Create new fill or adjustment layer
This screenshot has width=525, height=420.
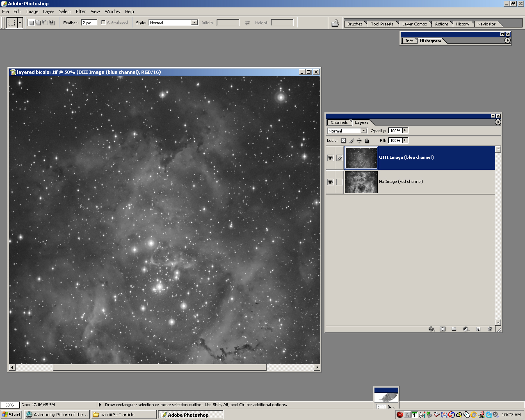466,329
